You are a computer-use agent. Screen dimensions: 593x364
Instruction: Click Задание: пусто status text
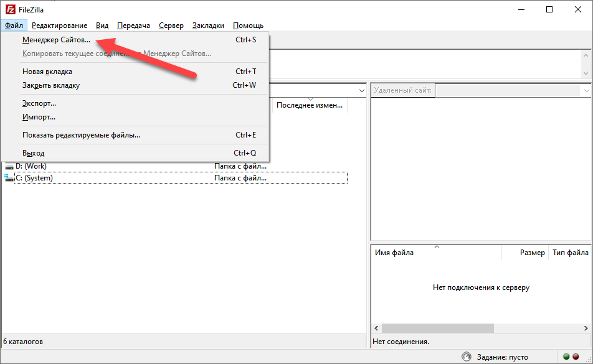pos(502,357)
